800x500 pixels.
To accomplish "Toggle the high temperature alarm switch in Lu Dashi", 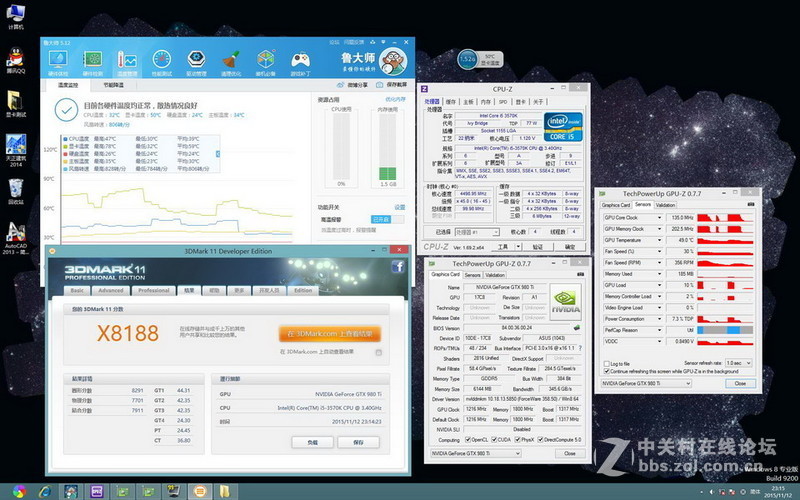I will (387, 219).
